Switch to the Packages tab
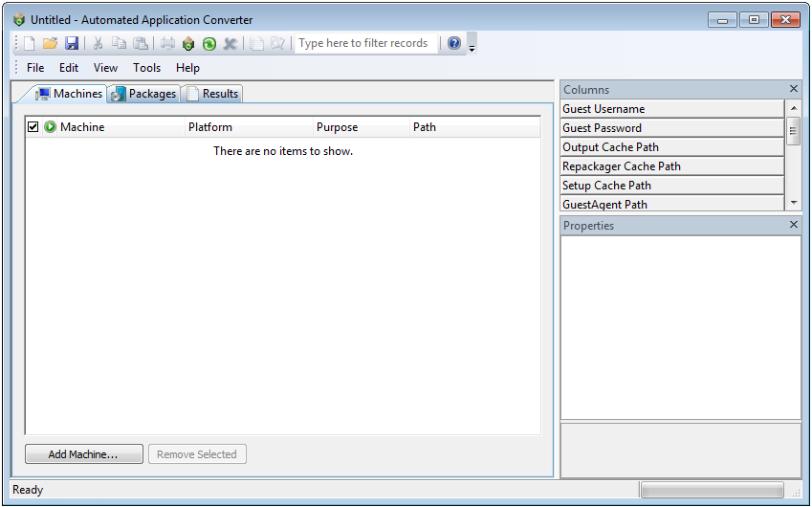The image size is (812, 507). [143, 94]
